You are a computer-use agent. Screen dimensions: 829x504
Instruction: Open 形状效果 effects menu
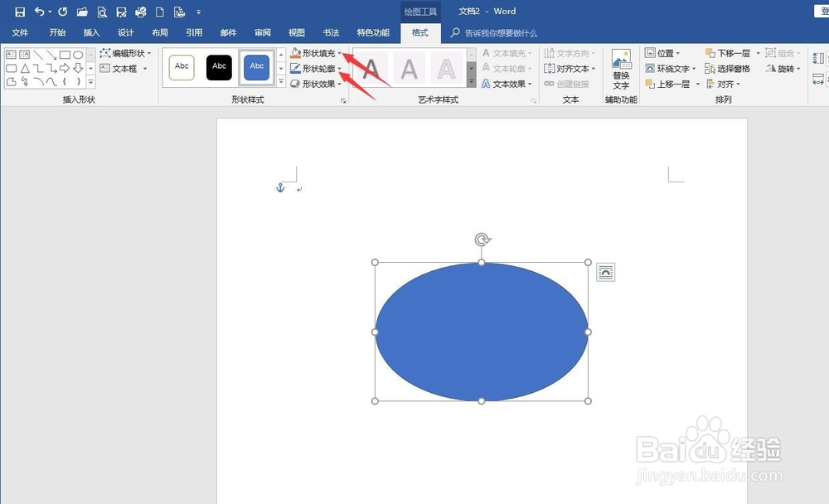point(316,84)
